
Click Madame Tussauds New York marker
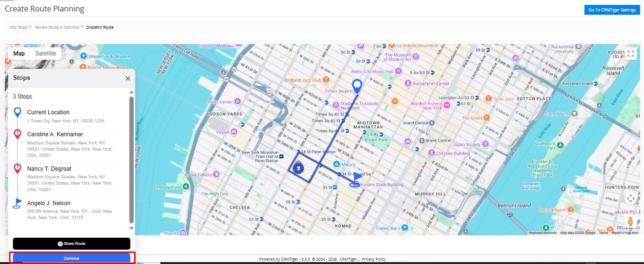tap(336, 105)
